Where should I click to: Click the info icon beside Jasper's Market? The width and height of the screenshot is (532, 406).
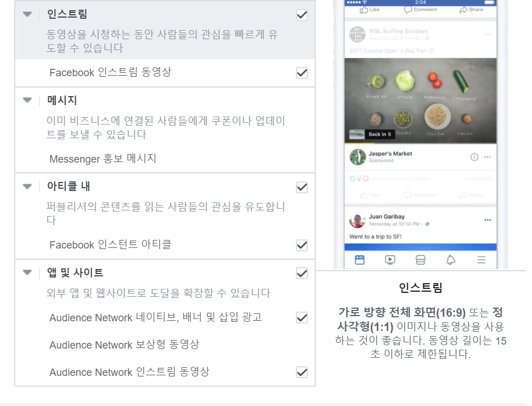474,157
